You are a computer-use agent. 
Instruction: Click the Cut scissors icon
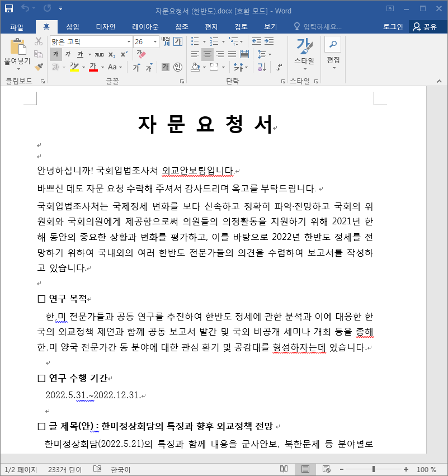click(x=39, y=41)
